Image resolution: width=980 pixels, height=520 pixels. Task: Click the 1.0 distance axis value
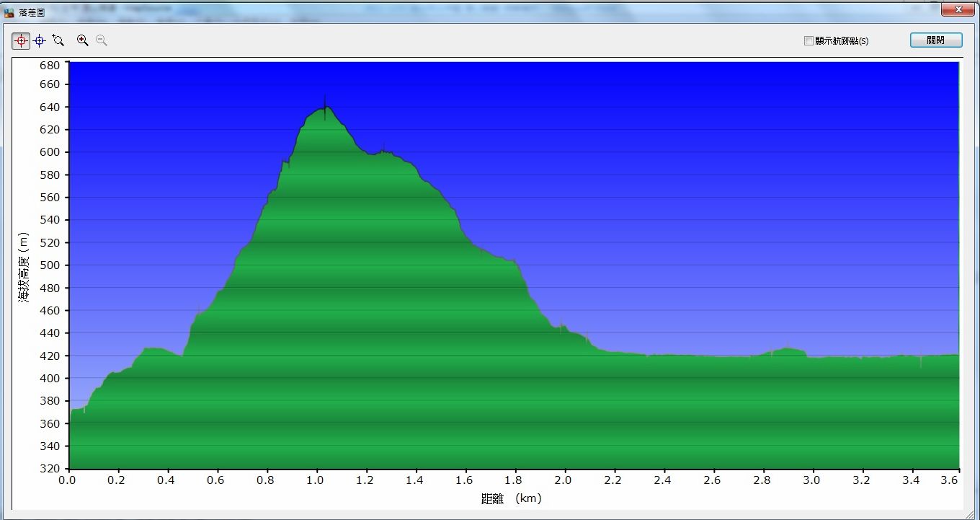316,480
